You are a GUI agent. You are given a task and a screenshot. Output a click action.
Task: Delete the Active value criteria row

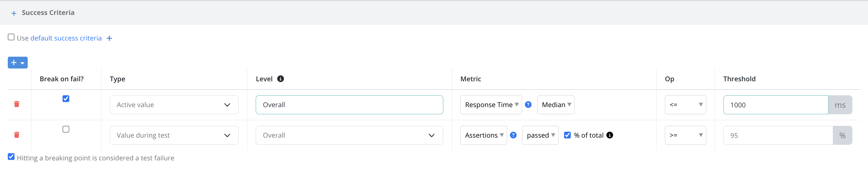[x=16, y=104]
